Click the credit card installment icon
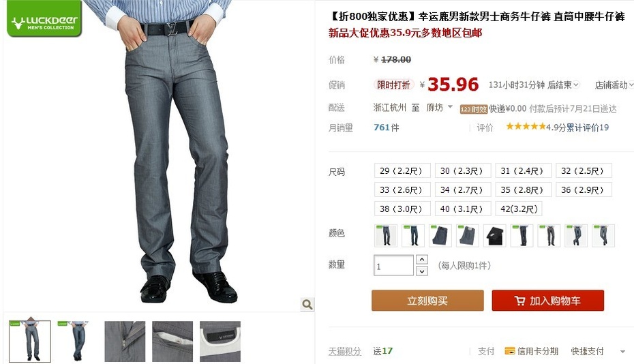The image size is (634, 364). click(x=509, y=351)
